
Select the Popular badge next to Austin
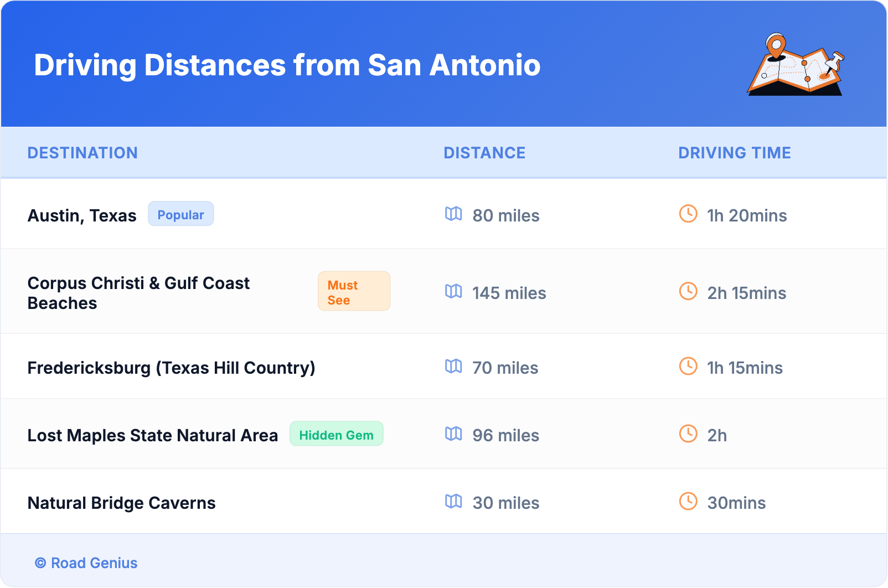(x=180, y=214)
